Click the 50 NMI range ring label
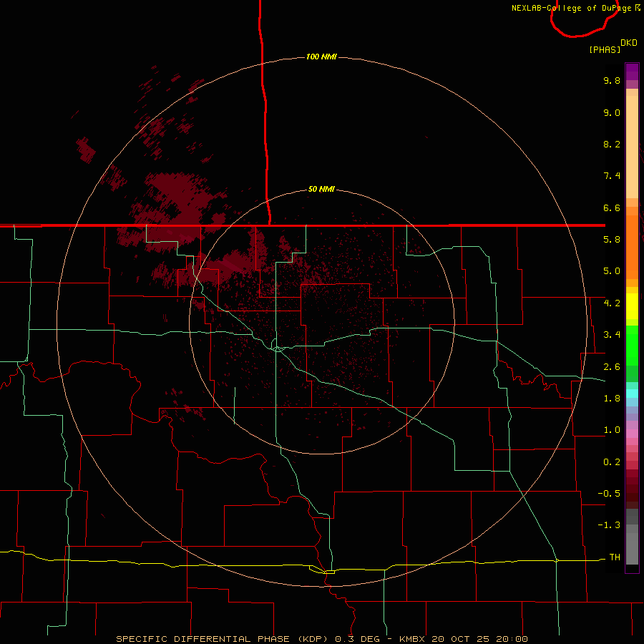Screen dimensions: 644x644 [x=321, y=190]
